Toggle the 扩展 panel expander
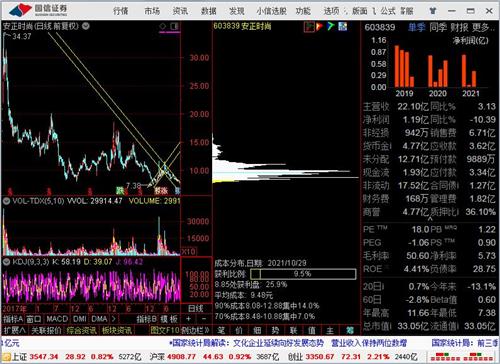Screen dimensions: 500x364 (15, 330)
